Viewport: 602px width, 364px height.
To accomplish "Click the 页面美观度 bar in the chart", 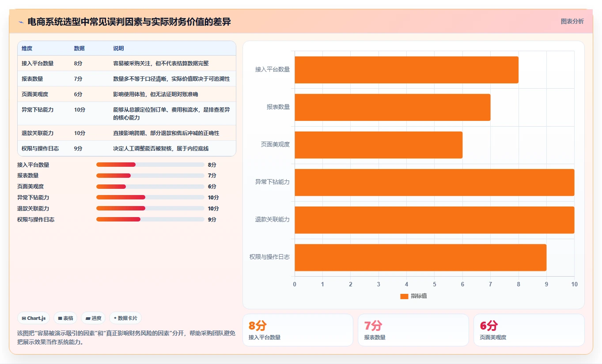I will [x=379, y=145].
